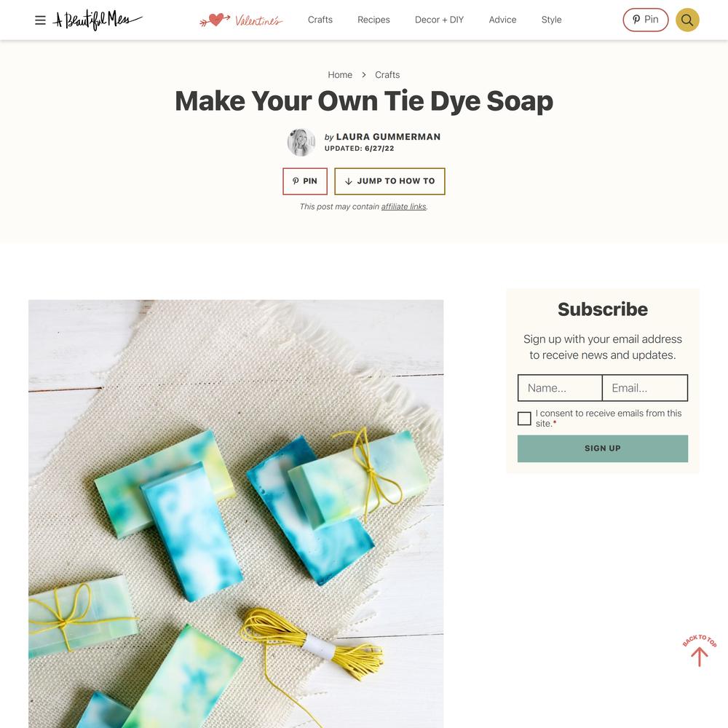
Task: Click the tie dye soap image
Action: tap(236, 513)
